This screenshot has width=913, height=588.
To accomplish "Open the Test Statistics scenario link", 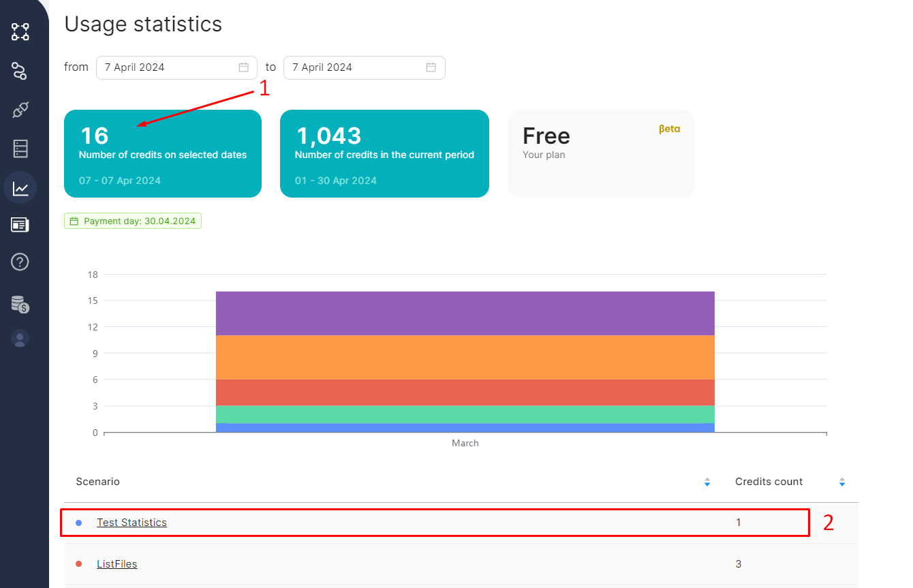I will 131,523.
